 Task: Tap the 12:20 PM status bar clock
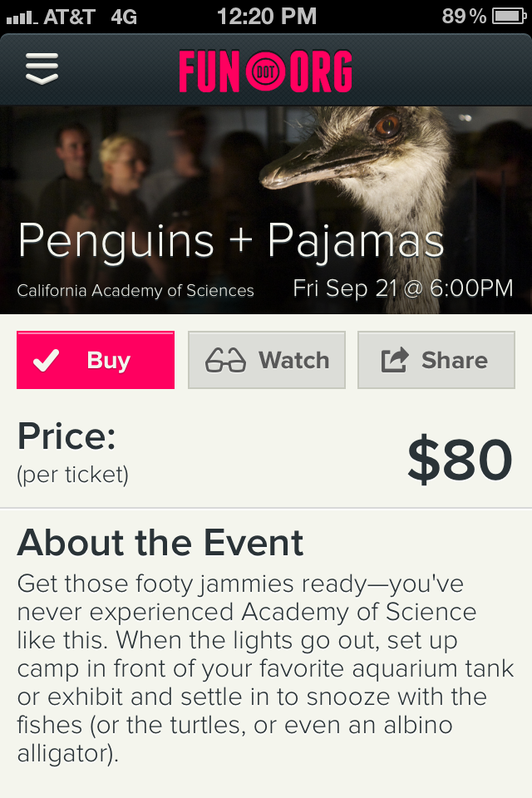pyautogui.click(x=267, y=17)
